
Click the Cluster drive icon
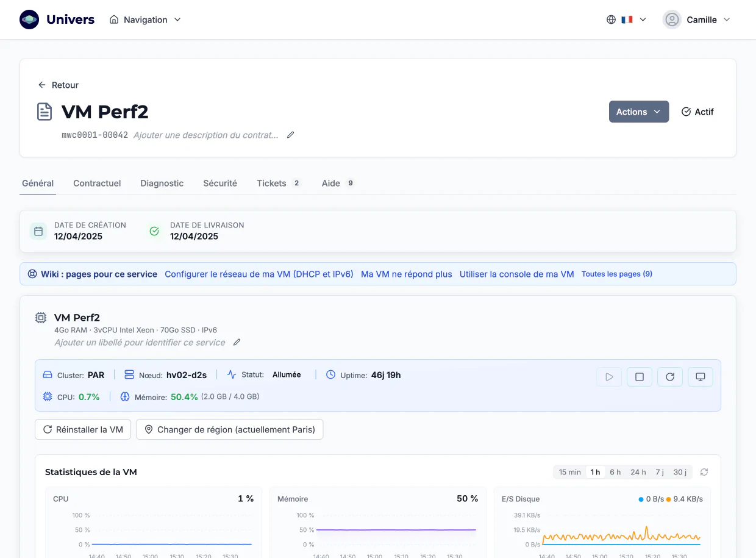48,374
